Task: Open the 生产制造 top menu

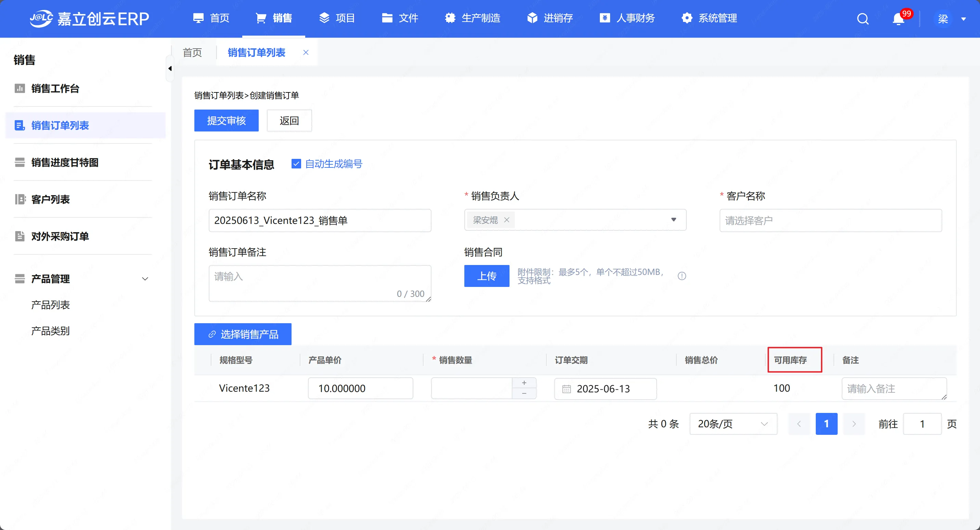Action: point(473,18)
